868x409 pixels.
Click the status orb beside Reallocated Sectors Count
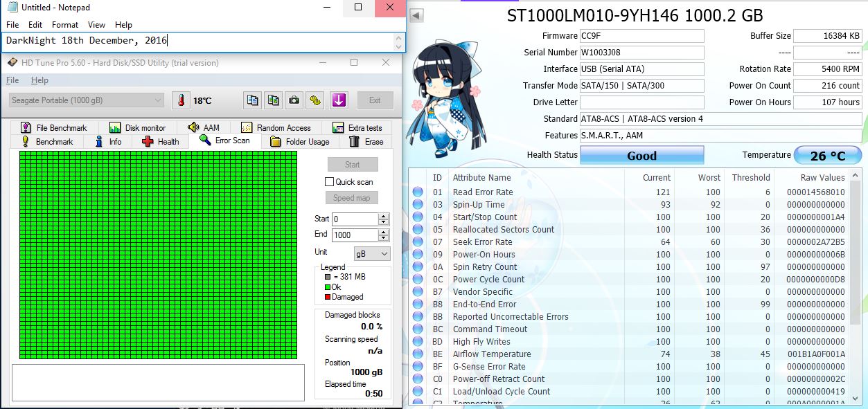418,230
